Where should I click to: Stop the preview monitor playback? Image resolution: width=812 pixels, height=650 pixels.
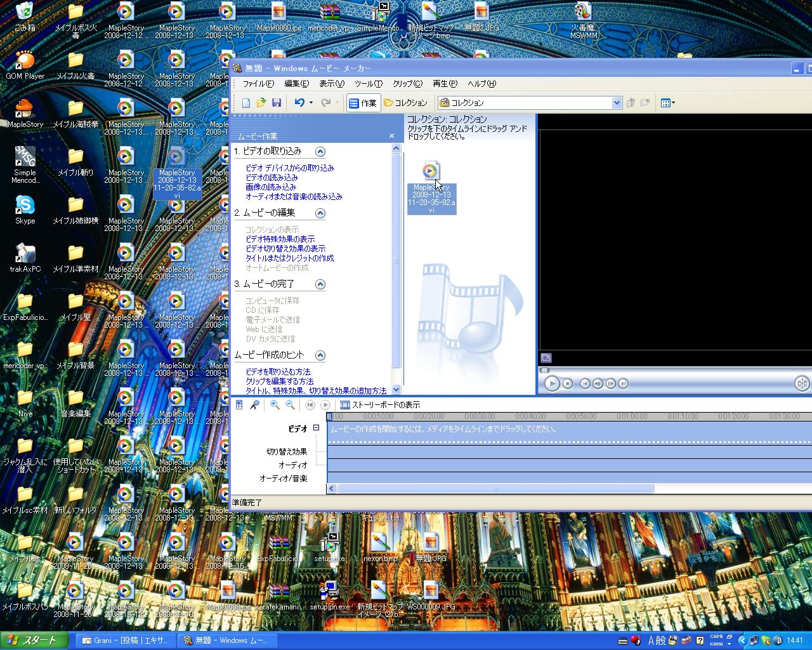click(x=568, y=383)
